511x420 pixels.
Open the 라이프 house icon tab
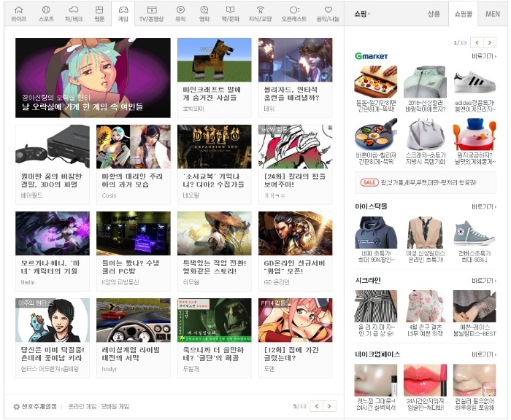pos(19,14)
